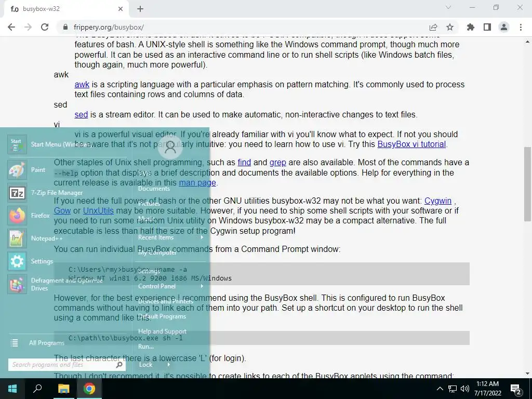Open the Gow link
This screenshot has height=399, width=532.
[x=62, y=211]
